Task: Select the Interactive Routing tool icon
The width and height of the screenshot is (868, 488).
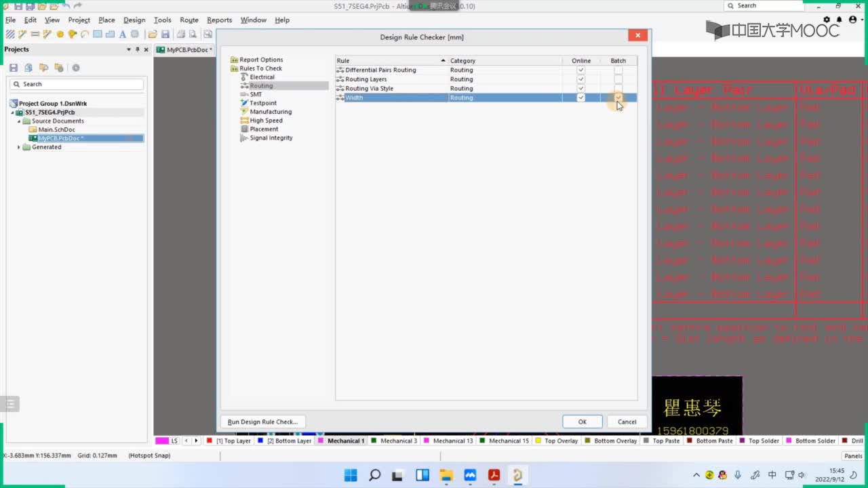Action: pyautogui.click(x=22, y=34)
